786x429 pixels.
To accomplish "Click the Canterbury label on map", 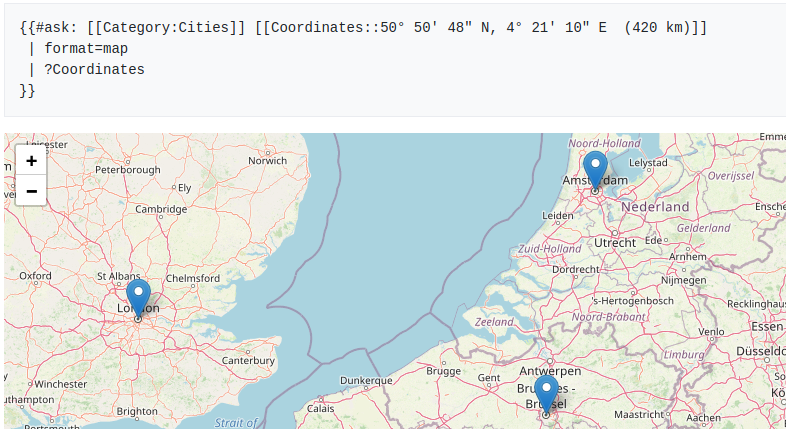I will pyautogui.click(x=248, y=360).
